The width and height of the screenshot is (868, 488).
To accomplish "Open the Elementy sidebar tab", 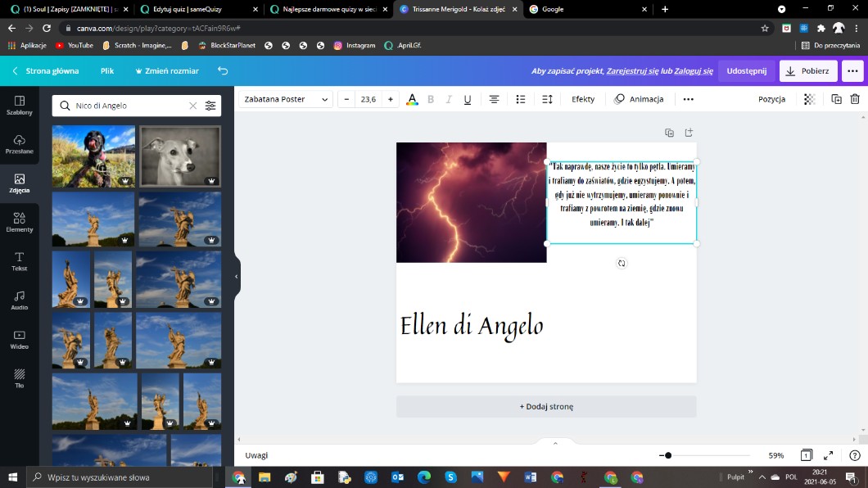I will point(19,222).
